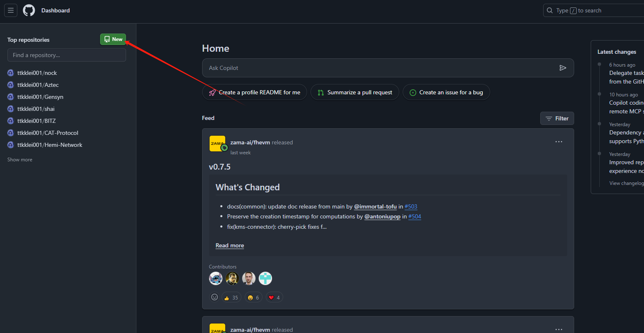Open the three-dot menu on fhevm release
Screen dimensions: 644x333
click(x=559, y=142)
